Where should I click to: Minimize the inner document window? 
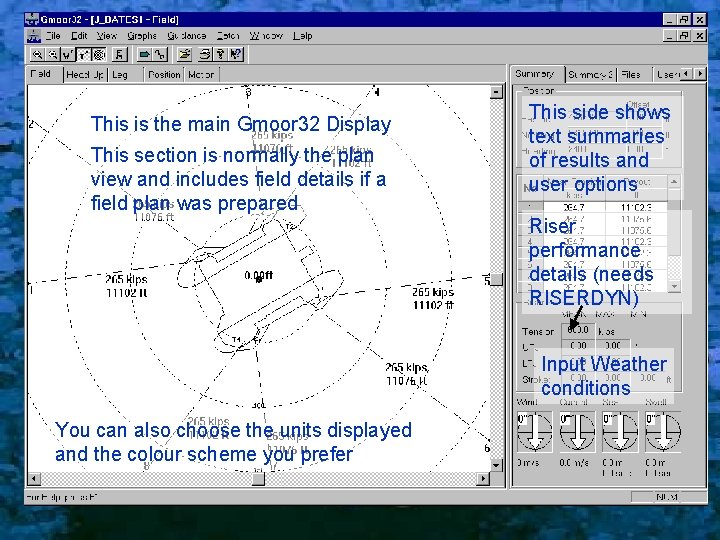pyautogui.click(x=670, y=35)
